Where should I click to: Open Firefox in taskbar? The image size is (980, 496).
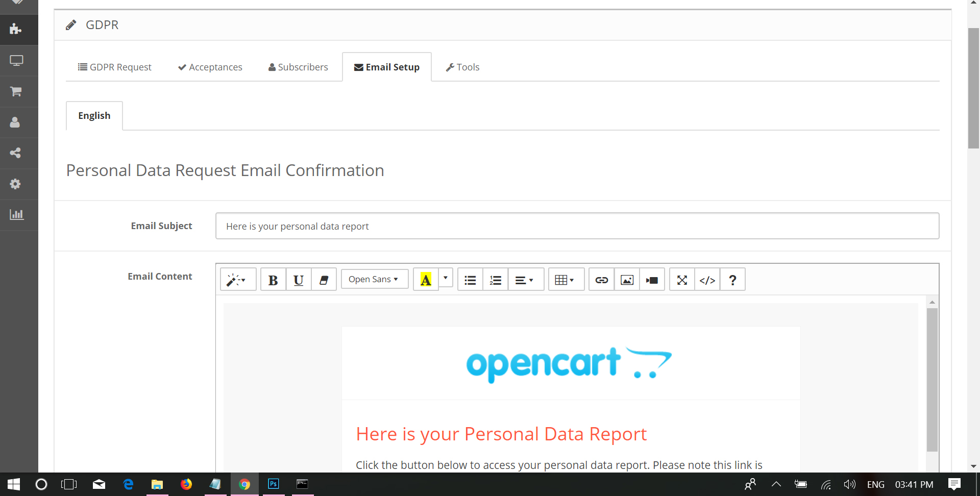[x=186, y=484]
